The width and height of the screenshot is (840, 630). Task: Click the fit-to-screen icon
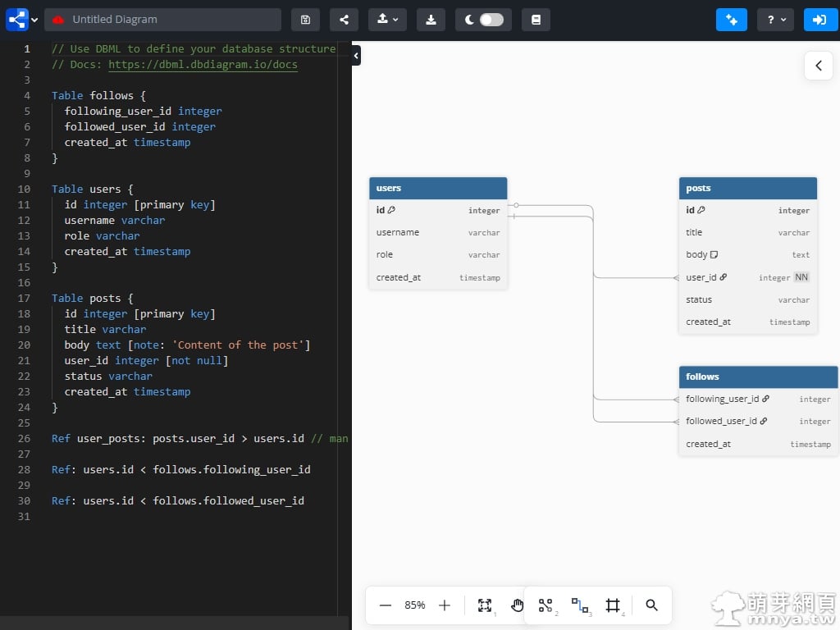click(485, 605)
